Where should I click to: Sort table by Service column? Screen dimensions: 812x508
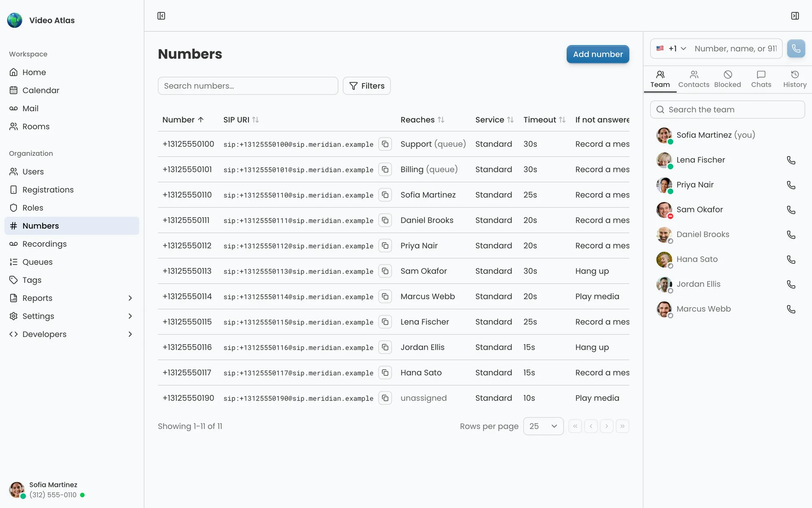point(494,120)
